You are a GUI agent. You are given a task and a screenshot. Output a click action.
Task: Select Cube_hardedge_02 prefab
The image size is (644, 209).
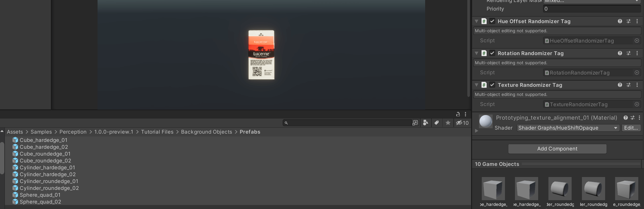[44, 147]
